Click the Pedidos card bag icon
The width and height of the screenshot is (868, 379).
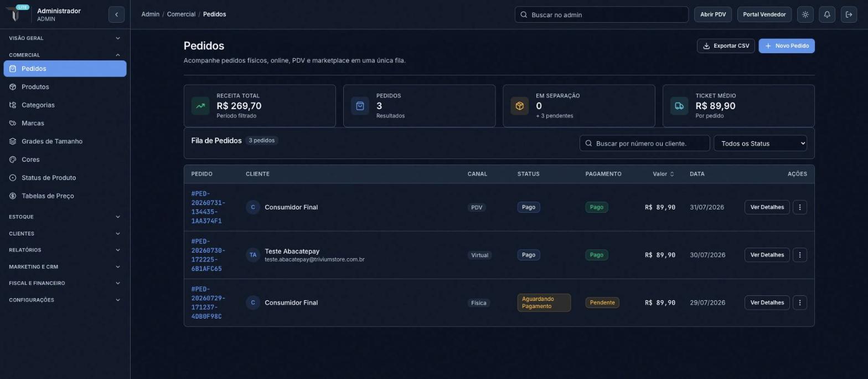[360, 106]
